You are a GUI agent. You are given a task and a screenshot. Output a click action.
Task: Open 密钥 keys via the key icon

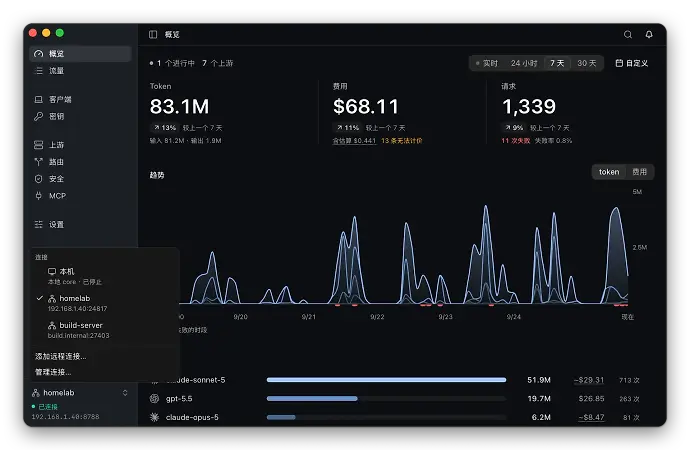[39, 116]
